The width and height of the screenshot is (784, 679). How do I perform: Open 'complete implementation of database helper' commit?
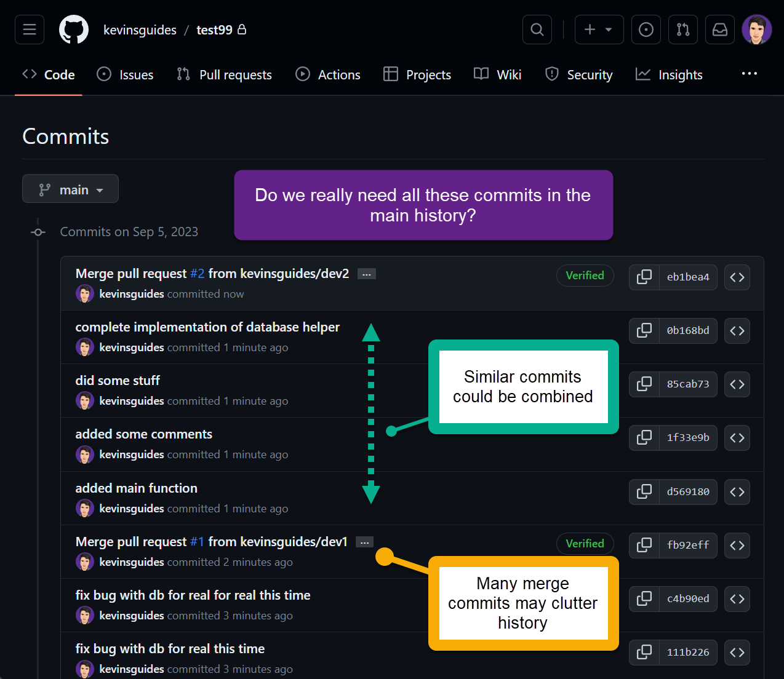click(x=207, y=327)
